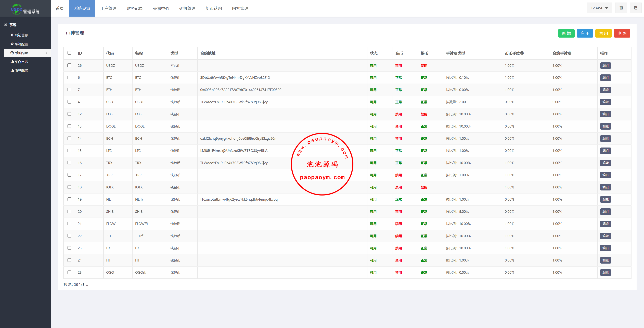Click the circle icon beside 币种配置
The width and height of the screenshot is (644, 328).
12,53
